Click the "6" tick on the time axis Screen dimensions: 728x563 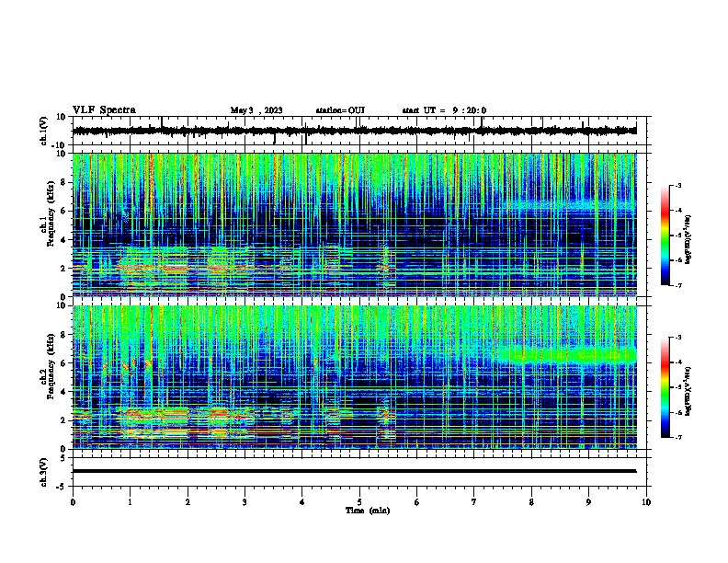click(416, 502)
